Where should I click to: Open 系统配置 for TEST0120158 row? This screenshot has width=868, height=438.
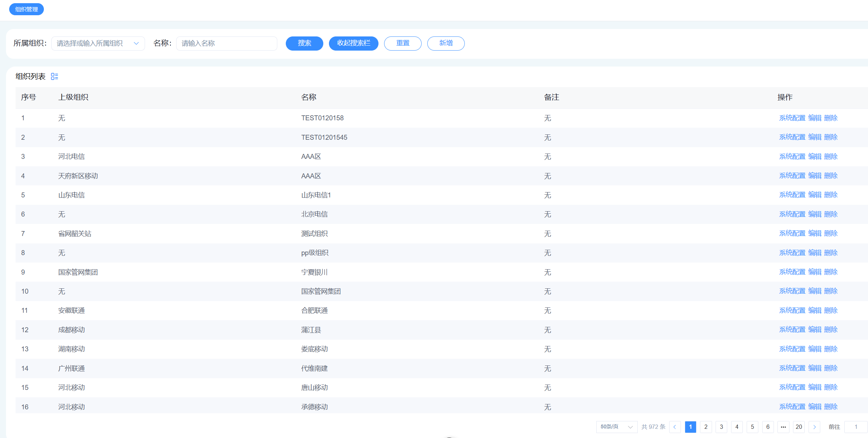pyautogui.click(x=792, y=118)
